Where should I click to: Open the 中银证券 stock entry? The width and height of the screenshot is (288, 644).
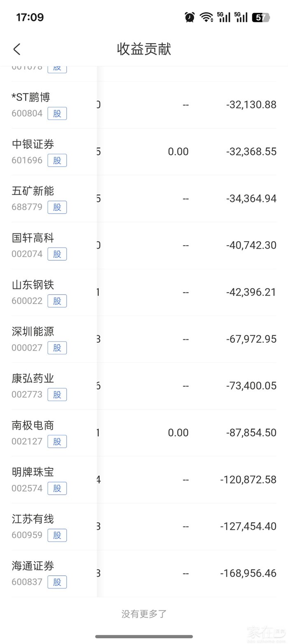(33, 144)
